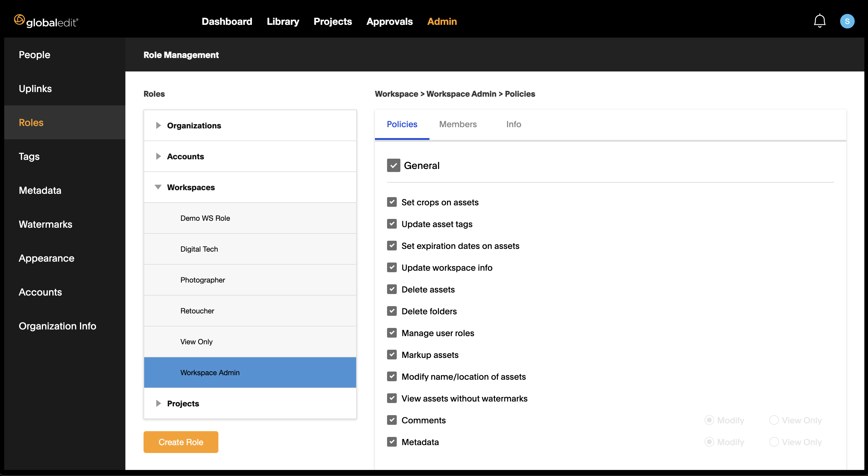Click the globaledit logo
Screen dimensions: 868x476
pyautogui.click(x=46, y=21)
